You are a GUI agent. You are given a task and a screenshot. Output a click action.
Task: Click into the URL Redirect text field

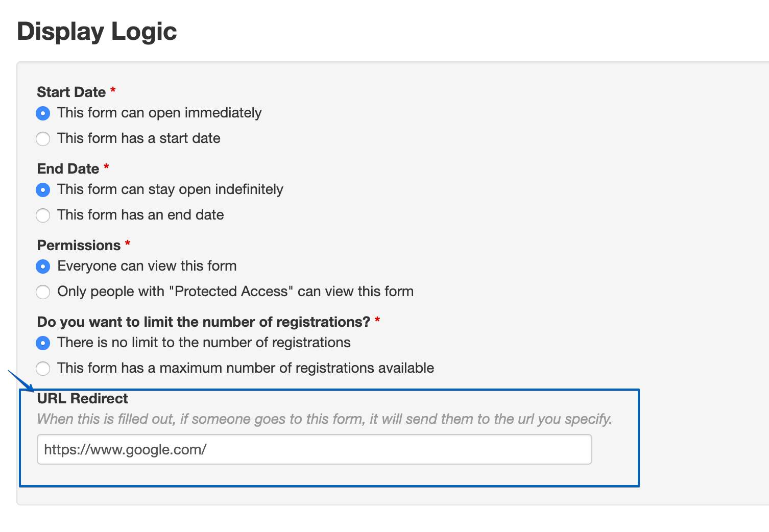(x=314, y=449)
